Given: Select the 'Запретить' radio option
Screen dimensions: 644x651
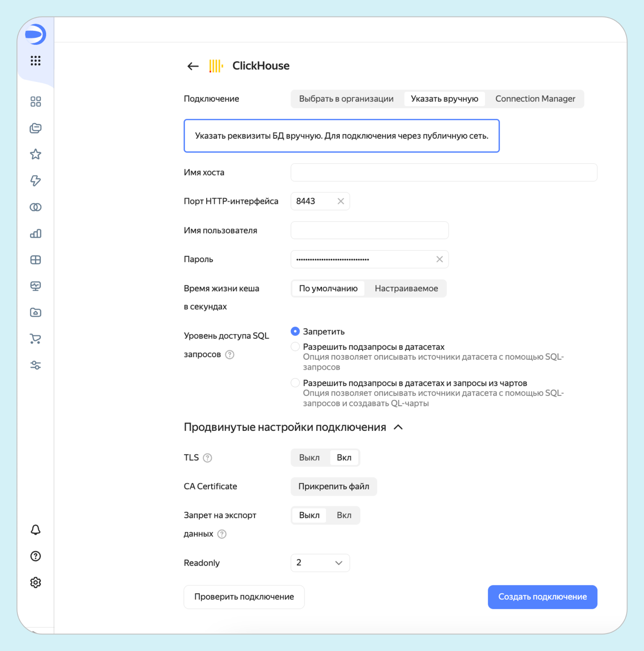Looking at the screenshot, I should tap(295, 332).
